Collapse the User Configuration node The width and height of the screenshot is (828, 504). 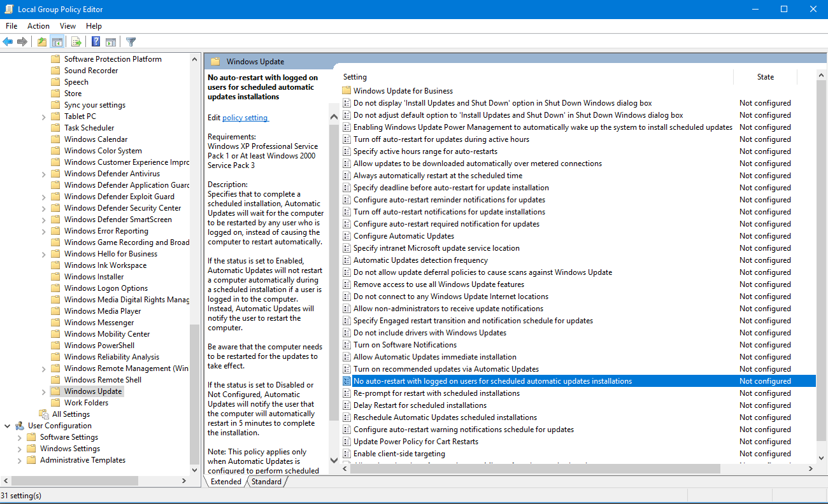click(x=8, y=426)
